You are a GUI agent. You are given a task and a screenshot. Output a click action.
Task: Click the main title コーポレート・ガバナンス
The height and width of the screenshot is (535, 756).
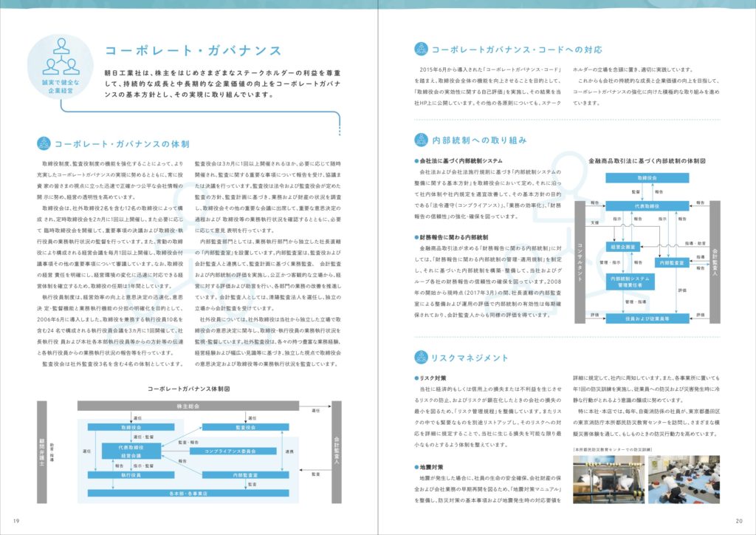pos(193,51)
